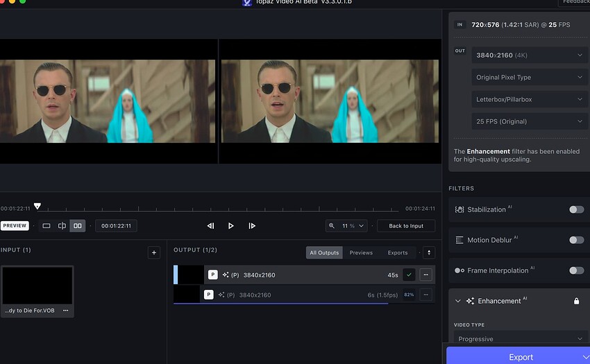The height and width of the screenshot is (364, 590).
Task: Open more options for the 6s (1.5fps) output
Action: tap(425, 295)
